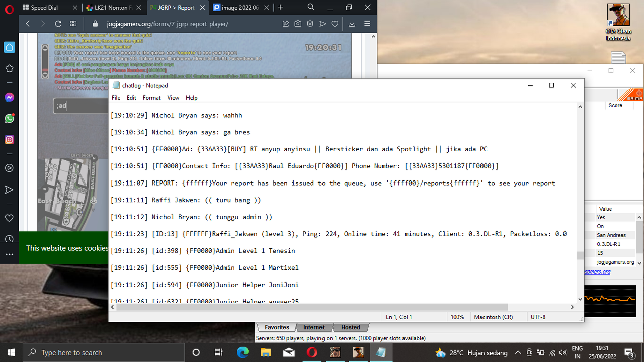Click the Macintosh (CR) status bar entry

[x=494, y=317]
